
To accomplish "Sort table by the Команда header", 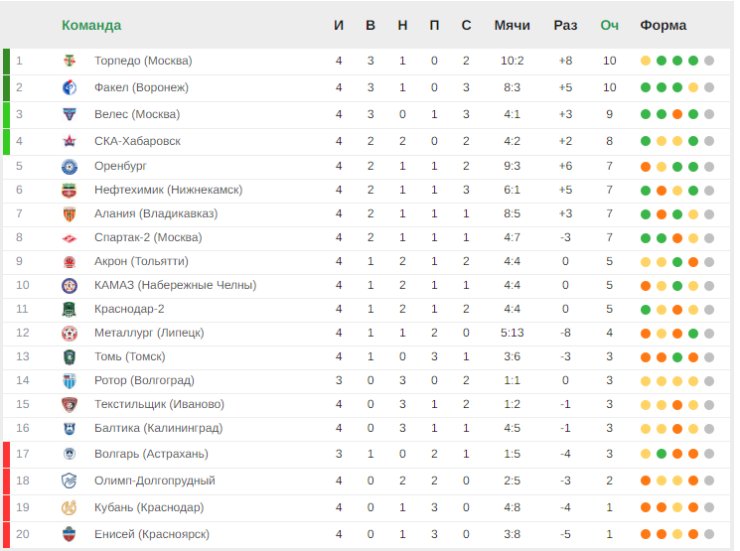I will [x=92, y=25].
